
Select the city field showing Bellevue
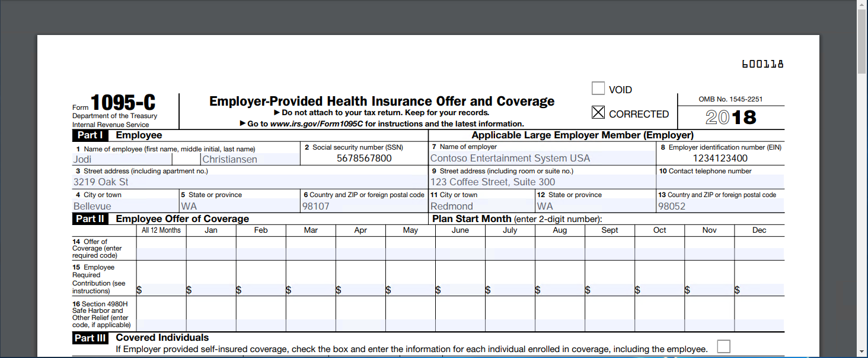click(119, 206)
